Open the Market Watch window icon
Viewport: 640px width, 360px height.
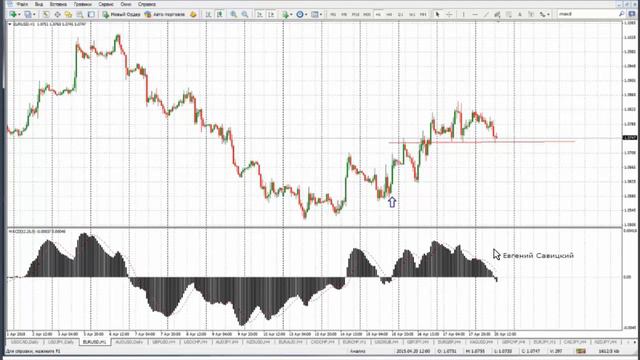point(46,14)
